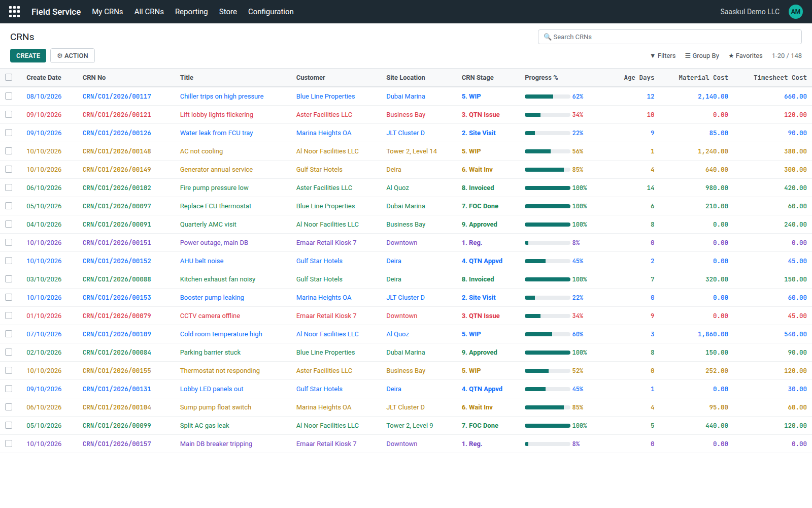Open the Action gear button

[x=73, y=56]
